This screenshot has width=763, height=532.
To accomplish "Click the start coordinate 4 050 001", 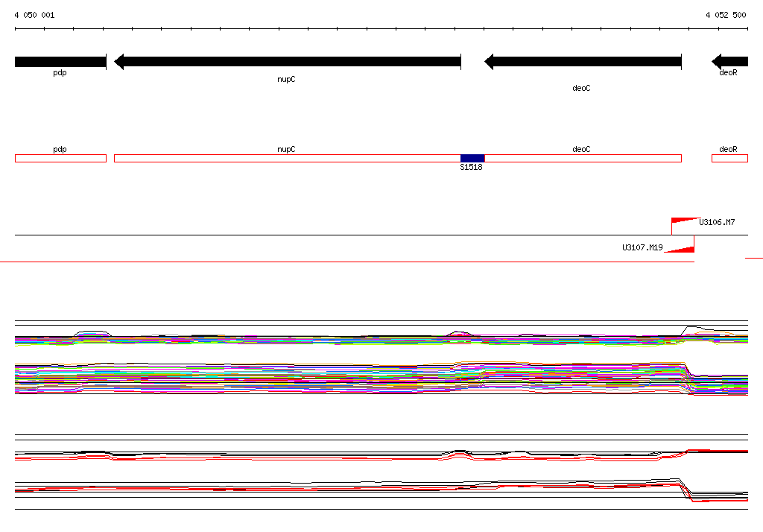I will (x=34, y=15).
